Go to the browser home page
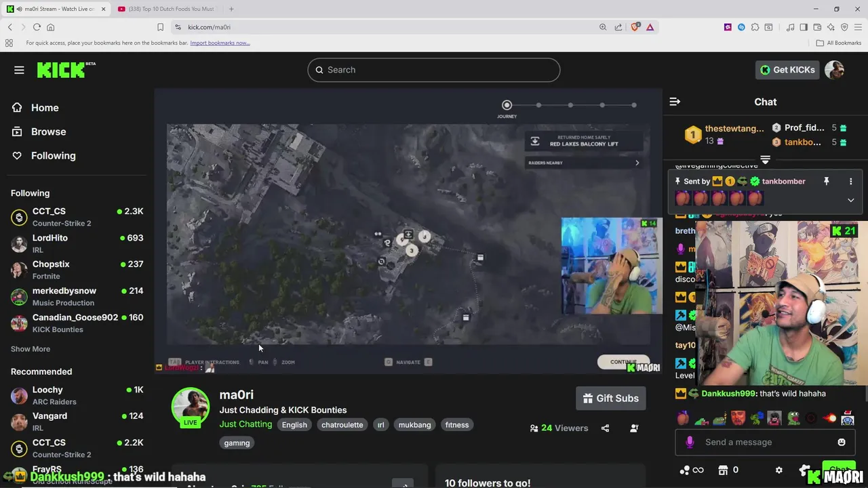 tap(50, 27)
